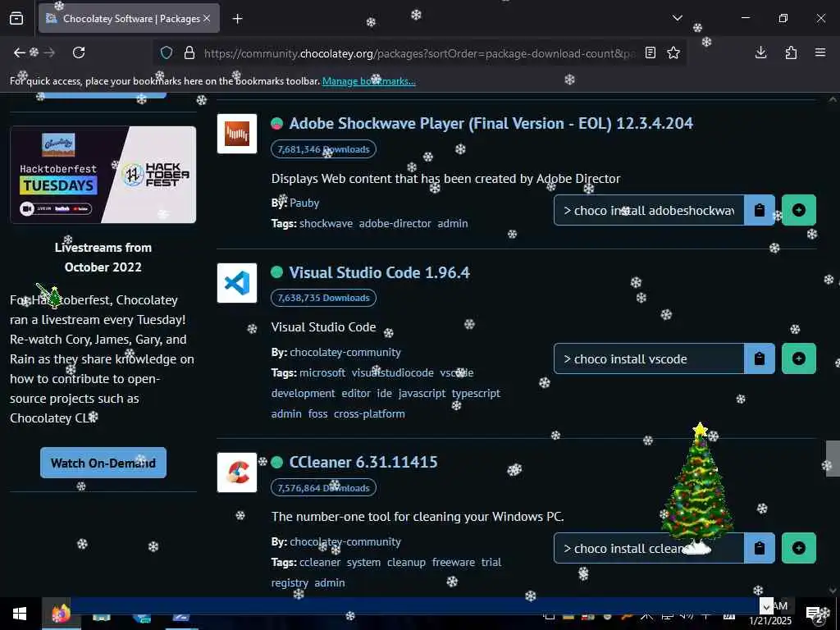Filter by the freeware tag
The height and width of the screenshot is (630, 840).
[453, 563]
